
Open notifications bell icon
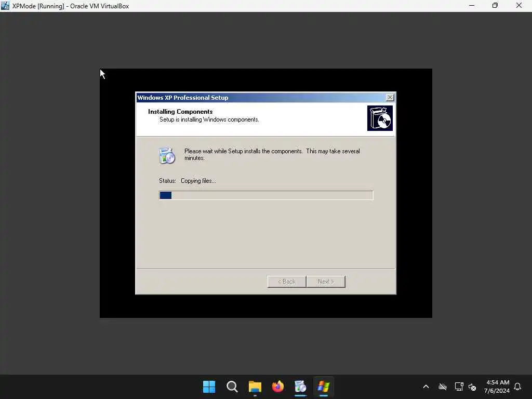(x=517, y=387)
